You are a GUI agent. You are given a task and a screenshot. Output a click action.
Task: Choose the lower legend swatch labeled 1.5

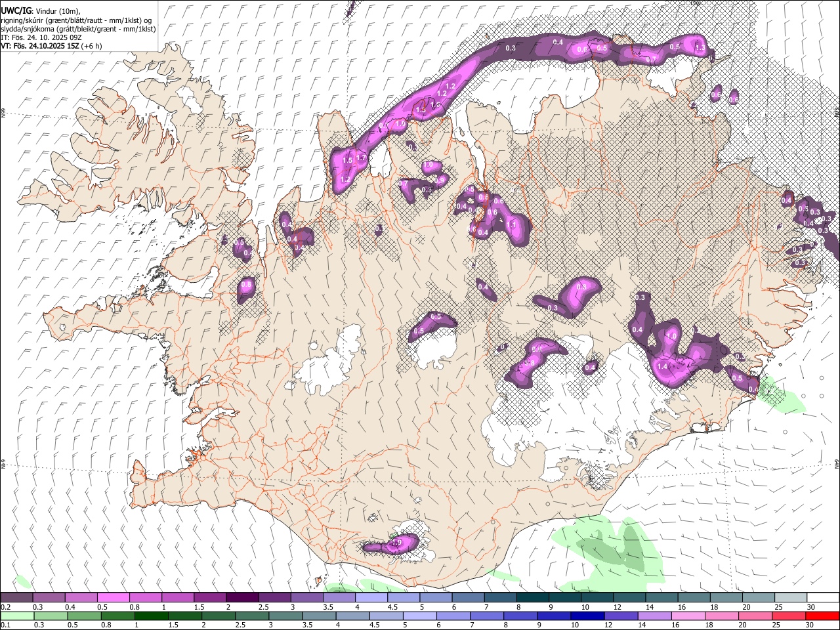click(184, 616)
